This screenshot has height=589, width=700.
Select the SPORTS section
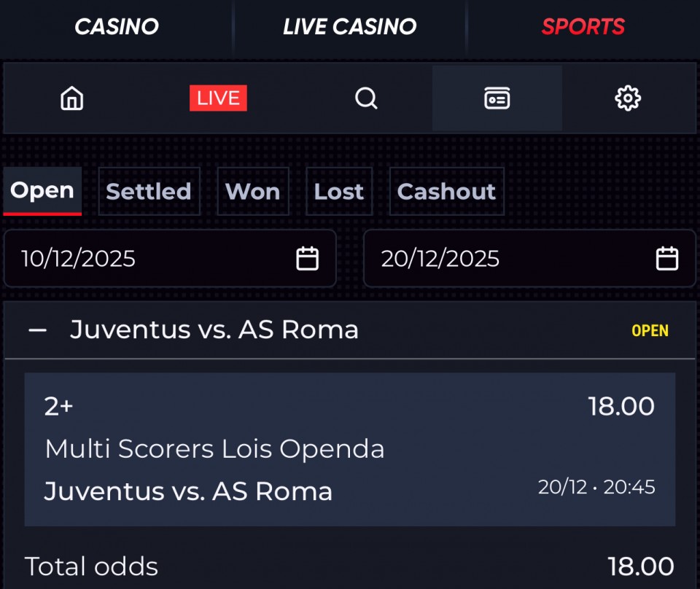[x=583, y=27]
